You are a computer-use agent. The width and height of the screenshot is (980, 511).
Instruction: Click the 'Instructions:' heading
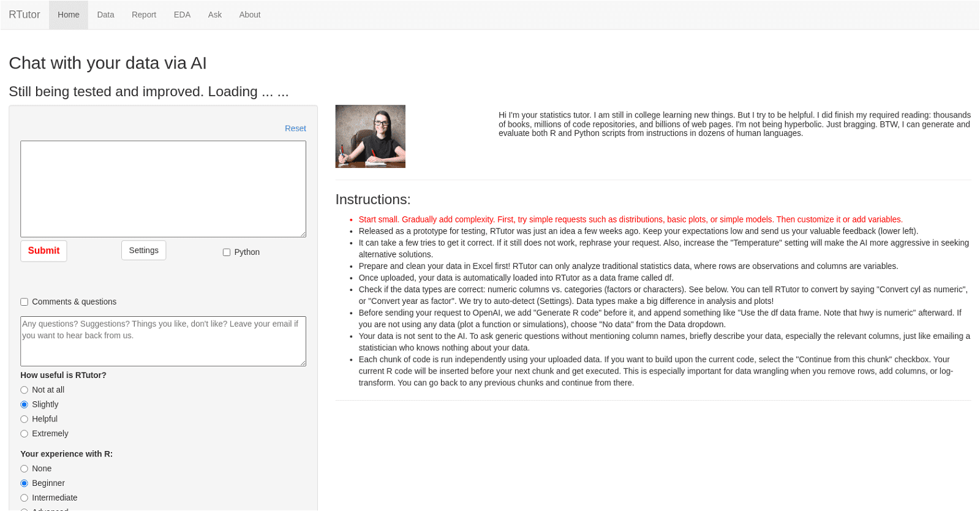[373, 200]
